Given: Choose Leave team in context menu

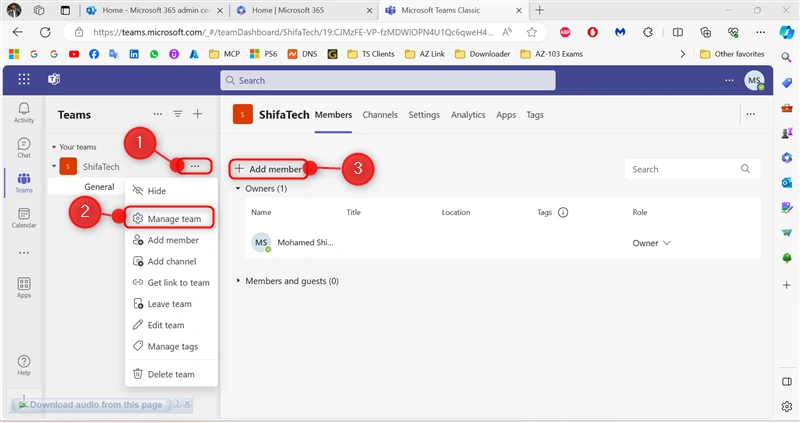Looking at the screenshot, I should tap(171, 304).
